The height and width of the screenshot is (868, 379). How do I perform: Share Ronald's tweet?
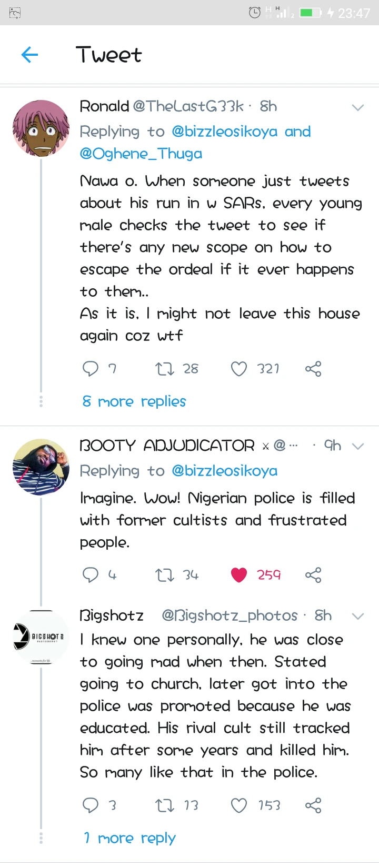[313, 369]
